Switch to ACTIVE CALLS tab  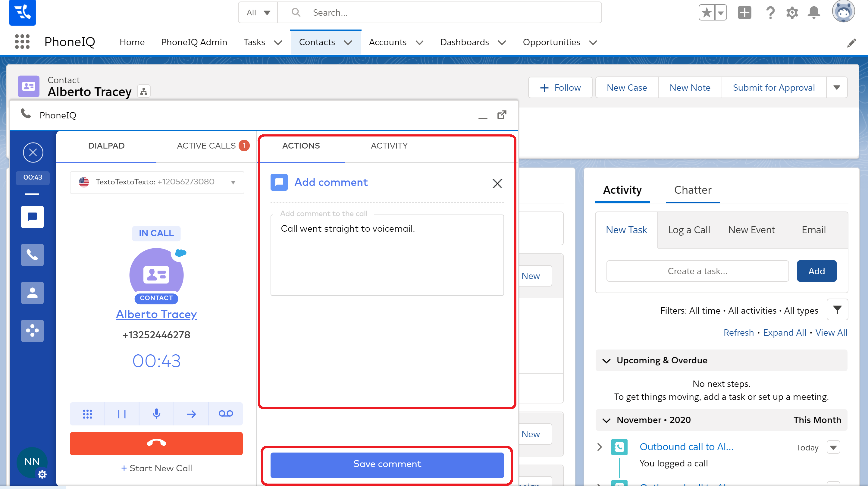pyautogui.click(x=206, y=146)
